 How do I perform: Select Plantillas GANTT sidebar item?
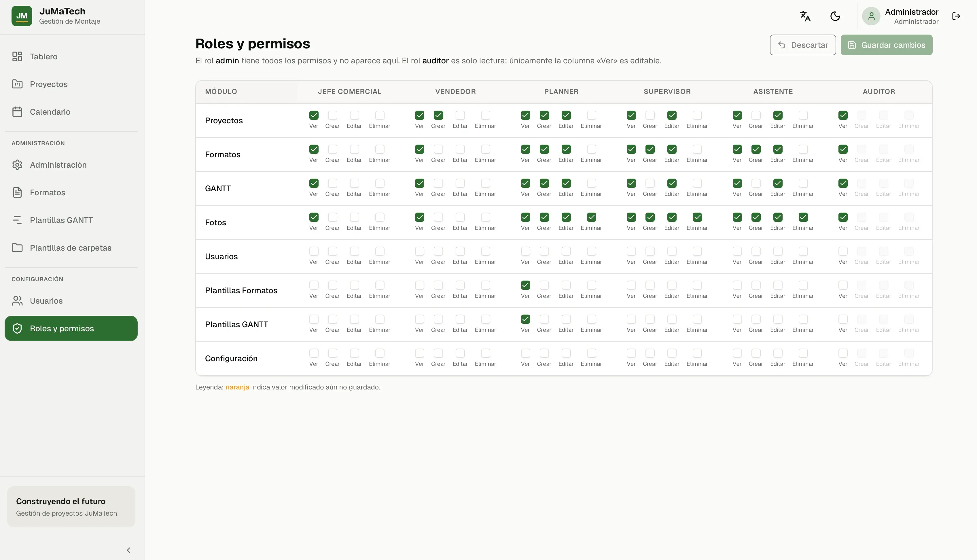point(71,220)
